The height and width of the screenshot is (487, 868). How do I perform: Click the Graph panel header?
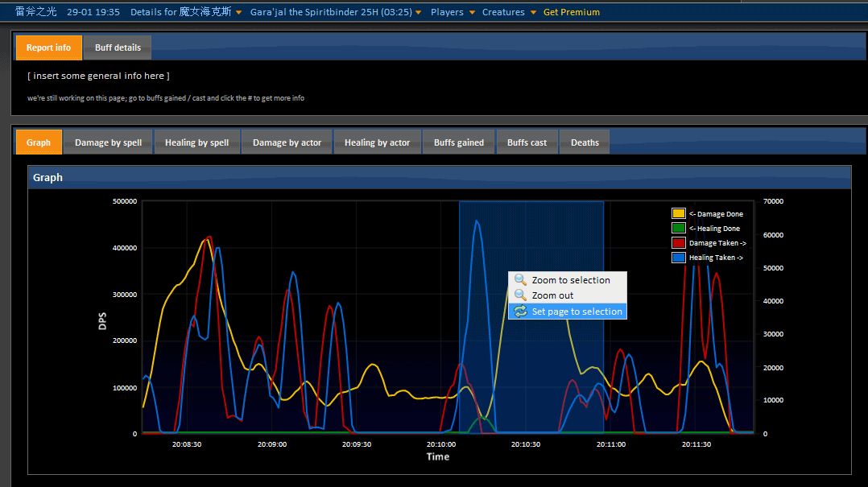click(x=440, y=178)
